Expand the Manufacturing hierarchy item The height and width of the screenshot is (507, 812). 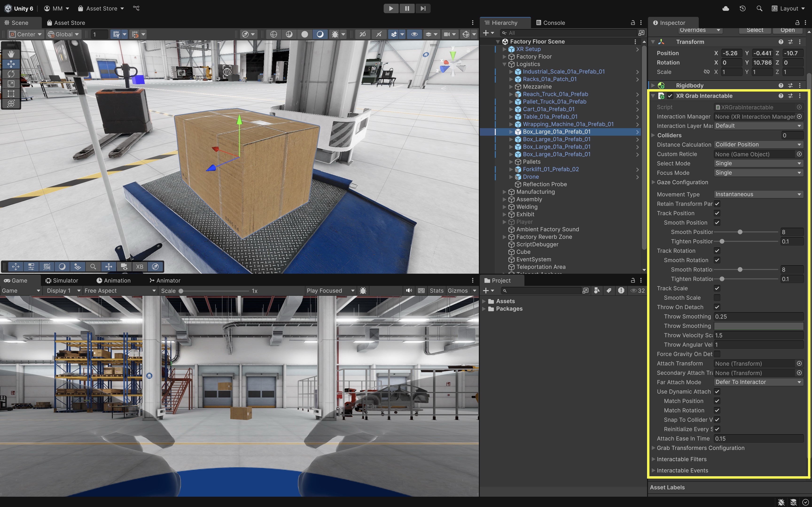(x=504, y=192)
